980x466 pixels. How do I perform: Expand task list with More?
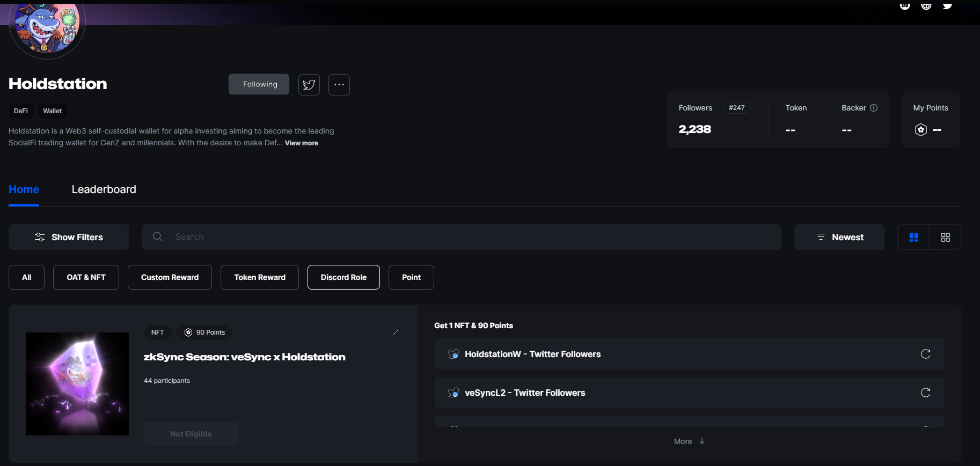pyautogui.click(x=689, y=441)
